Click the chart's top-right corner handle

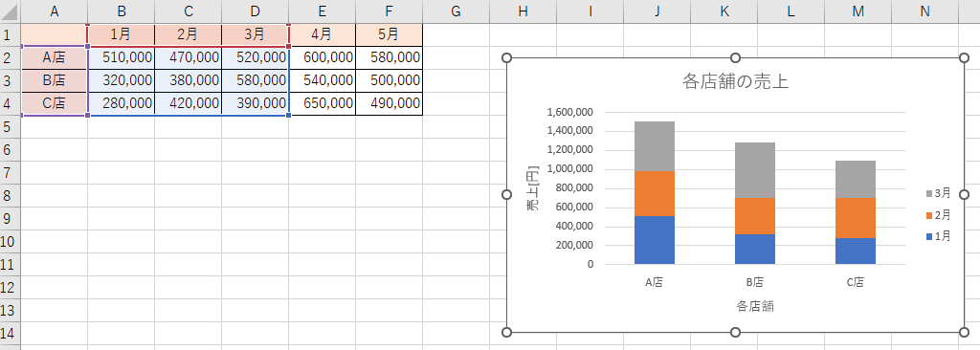pyautogui.click(x=964, y=58)
